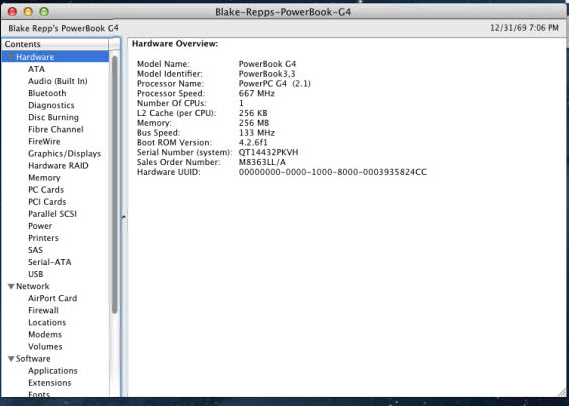
Task: Open Fibre Channel information
Action: click(x=56, y=129)
